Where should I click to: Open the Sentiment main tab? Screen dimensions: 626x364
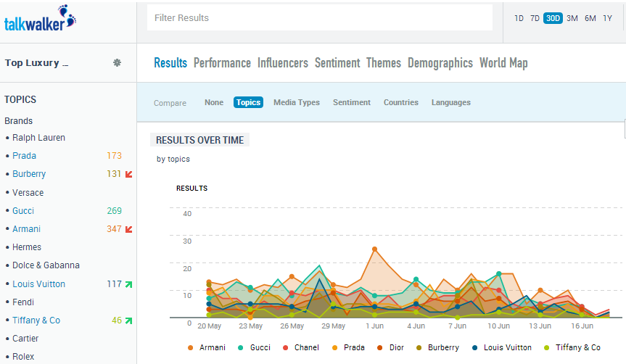(x=337, y=63)
